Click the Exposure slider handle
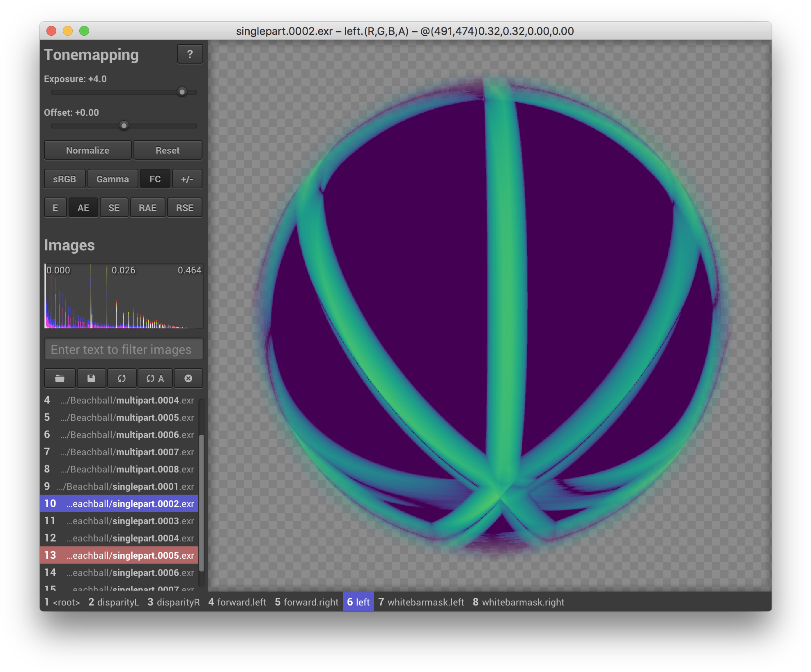The image size is (811, 672). 182,92
